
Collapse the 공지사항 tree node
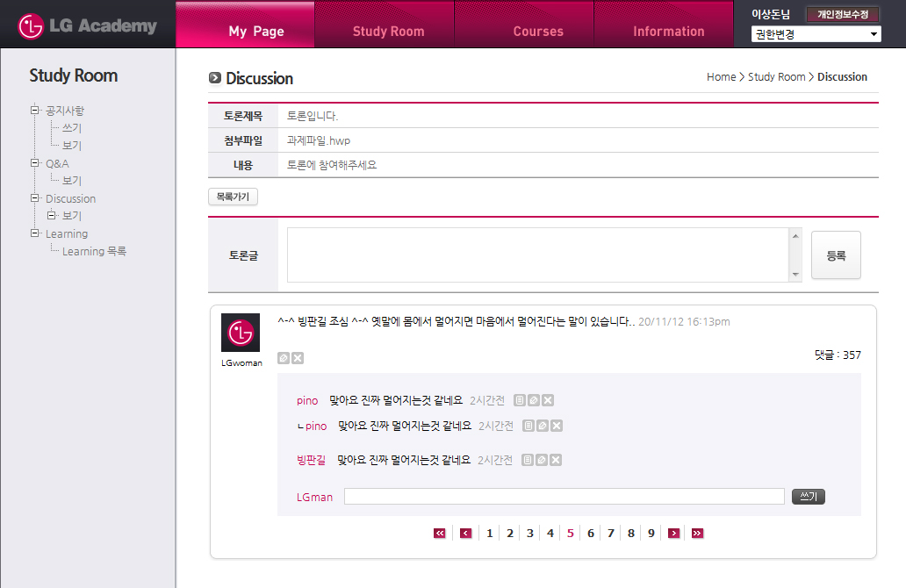click(35, 110)
